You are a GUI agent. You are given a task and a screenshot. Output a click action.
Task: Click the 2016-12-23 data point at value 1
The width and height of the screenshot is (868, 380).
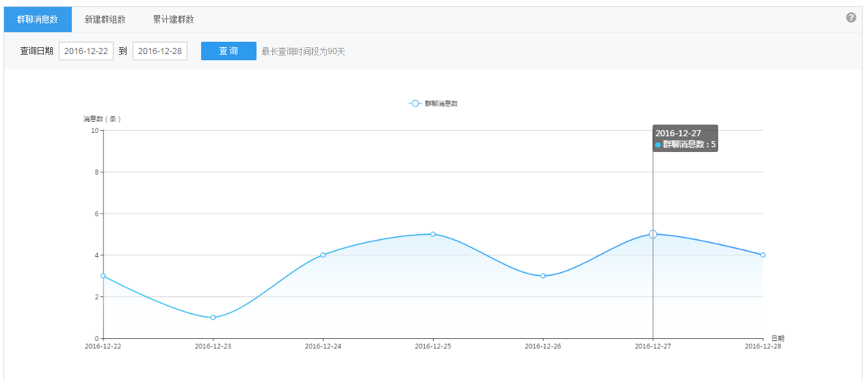[213, 318]
